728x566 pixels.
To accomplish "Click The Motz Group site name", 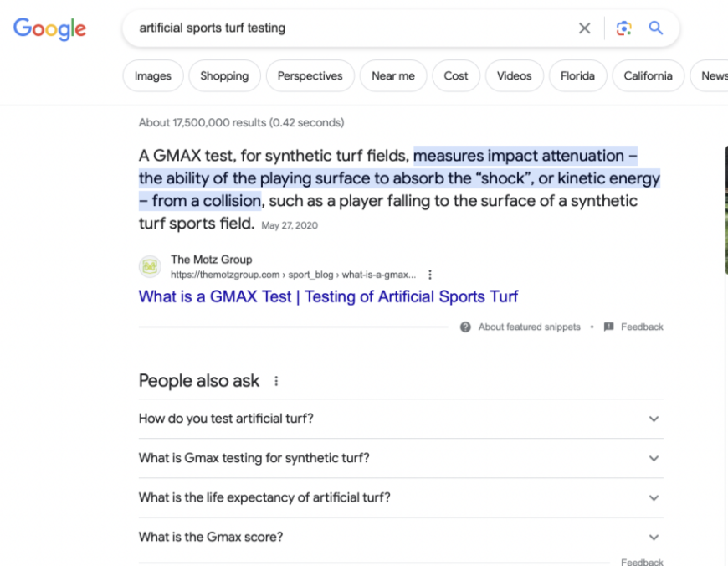I will pyautogui.click(x=211, y=260).
